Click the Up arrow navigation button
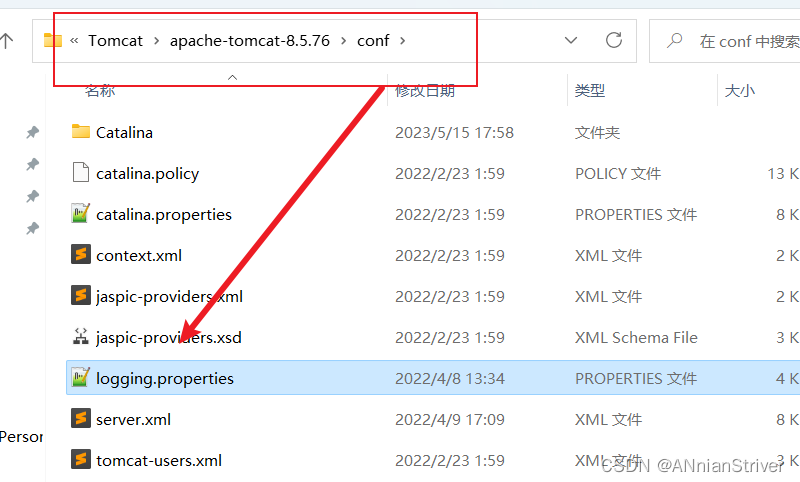 (x=7, y=41)
